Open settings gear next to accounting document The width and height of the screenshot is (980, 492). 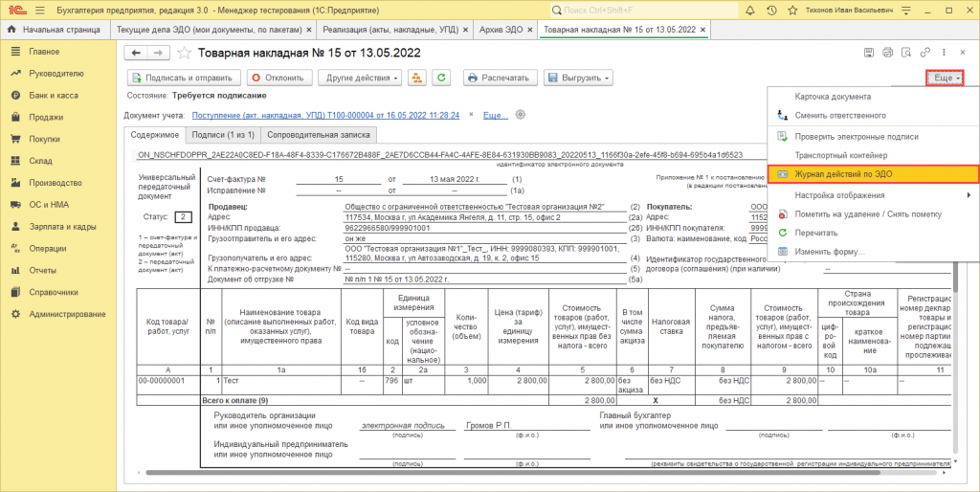[521, 115]
